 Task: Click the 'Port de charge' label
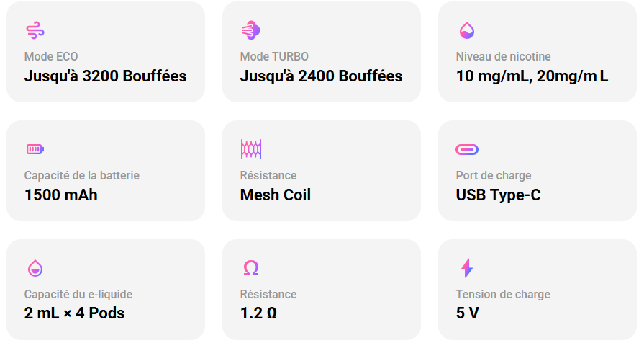pos(494,175)
